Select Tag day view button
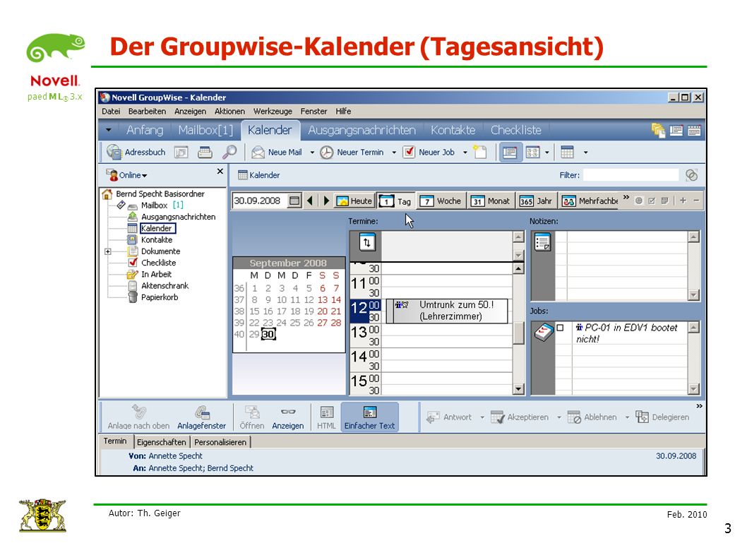Screen dimensions: 747x560 click(396, 201)
